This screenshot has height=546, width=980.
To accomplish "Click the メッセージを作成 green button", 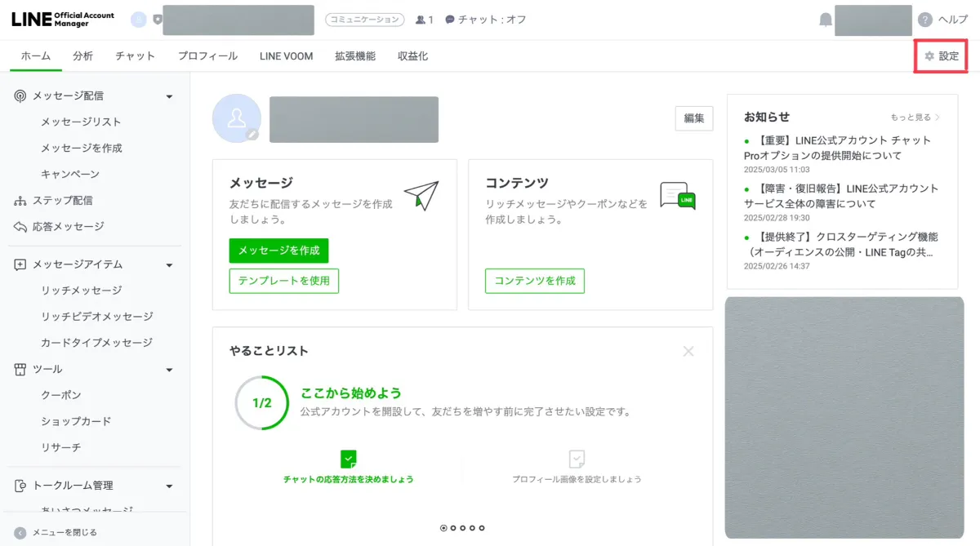I will (278, 251).
